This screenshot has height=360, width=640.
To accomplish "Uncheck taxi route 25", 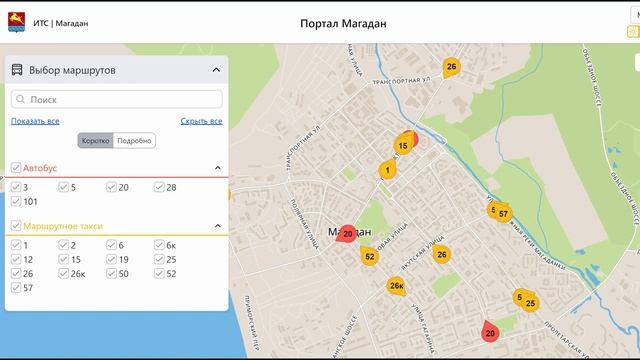I will pos(159,259).
